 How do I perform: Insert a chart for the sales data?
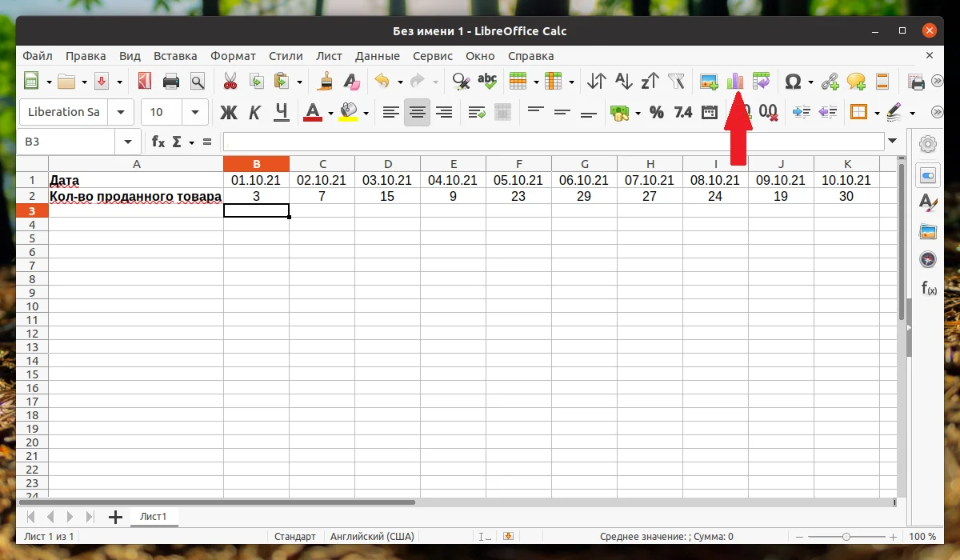pyautogui.click(x=736, y=81)
